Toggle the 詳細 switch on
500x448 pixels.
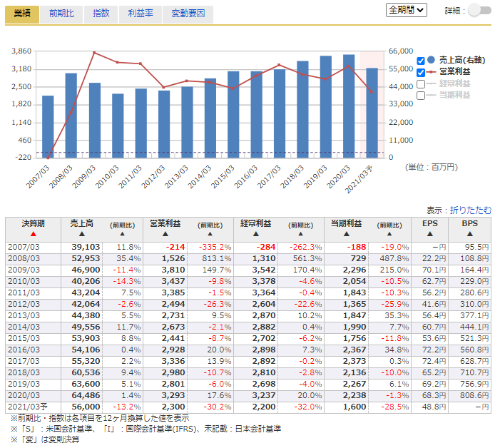pyautogui.click(x=479, y=10)
